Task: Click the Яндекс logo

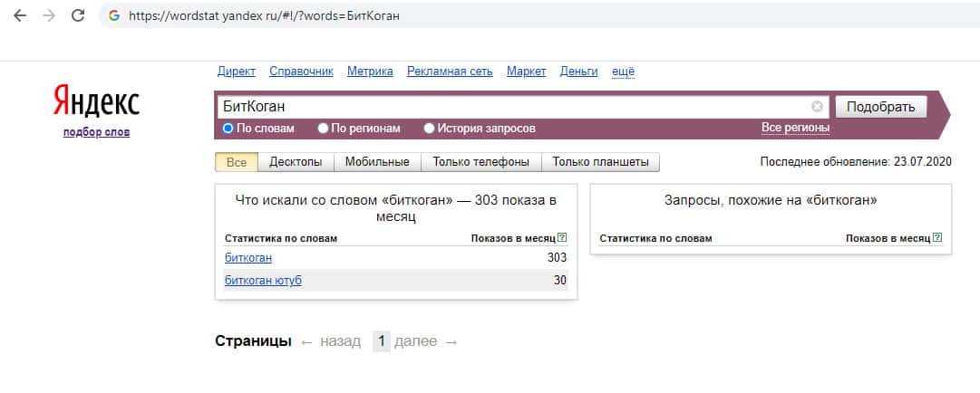Action: click(x=96, y=102)
